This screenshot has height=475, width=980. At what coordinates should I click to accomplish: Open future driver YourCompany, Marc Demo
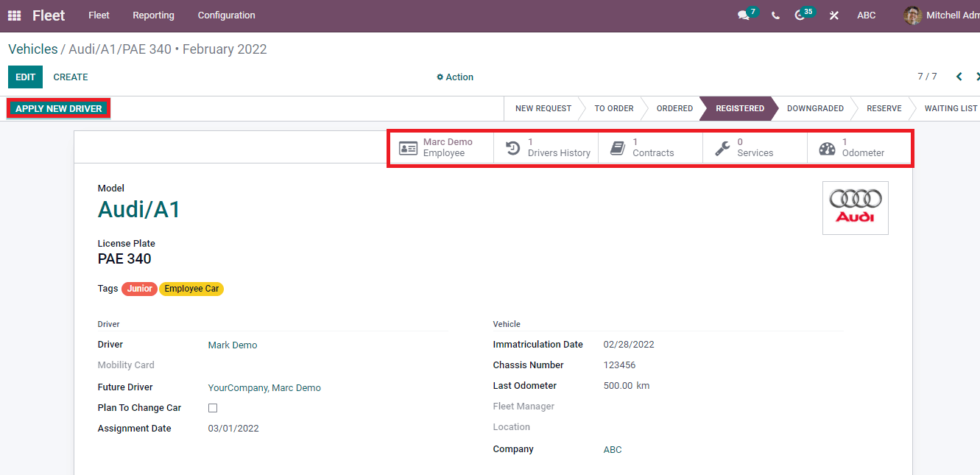[x=264, y=388]
